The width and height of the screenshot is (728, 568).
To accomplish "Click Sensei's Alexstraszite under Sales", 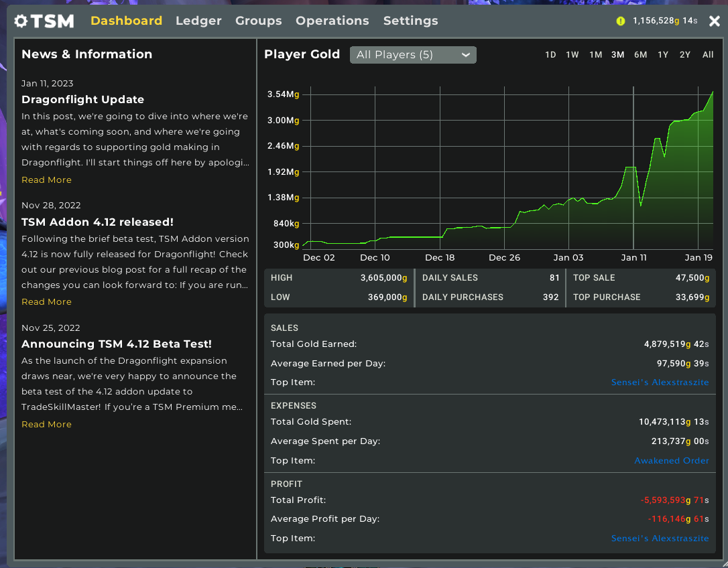I will tap(660, 382).
